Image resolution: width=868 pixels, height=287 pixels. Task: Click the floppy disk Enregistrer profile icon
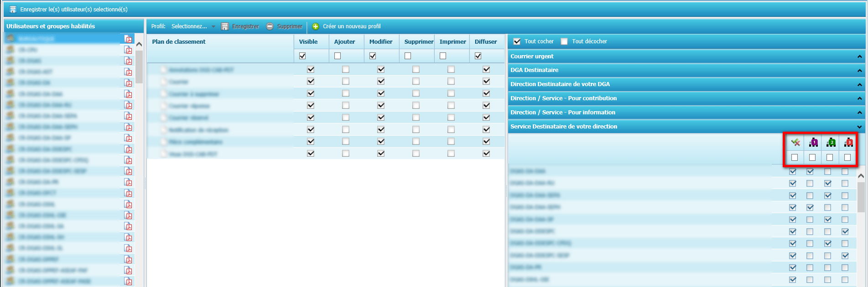225,26
